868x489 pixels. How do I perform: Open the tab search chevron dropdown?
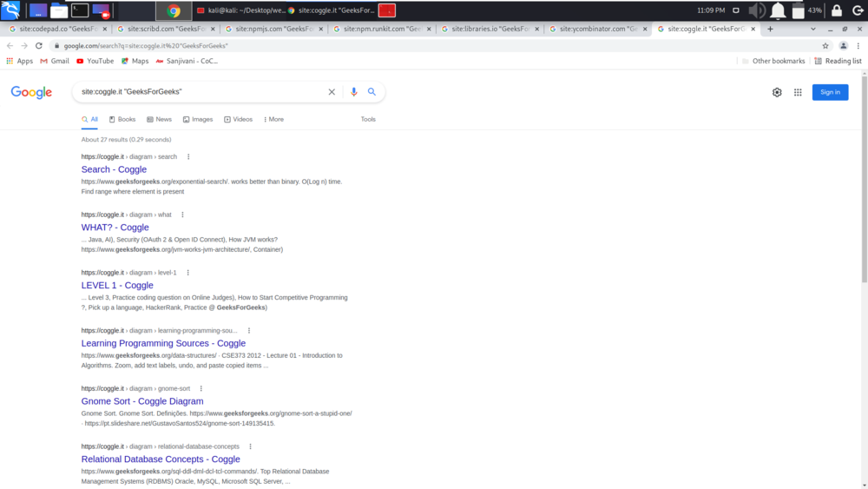[x=812, y=29]
